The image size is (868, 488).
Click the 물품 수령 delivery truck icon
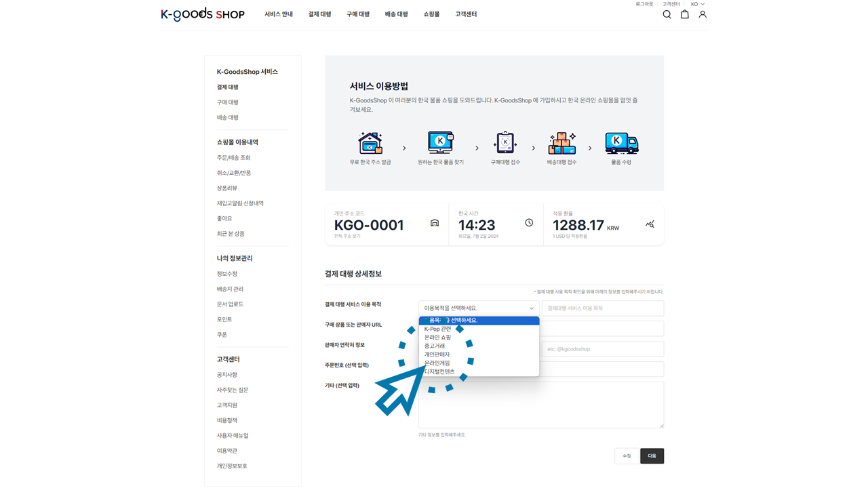pyautogui.click(x=621, y=143)
